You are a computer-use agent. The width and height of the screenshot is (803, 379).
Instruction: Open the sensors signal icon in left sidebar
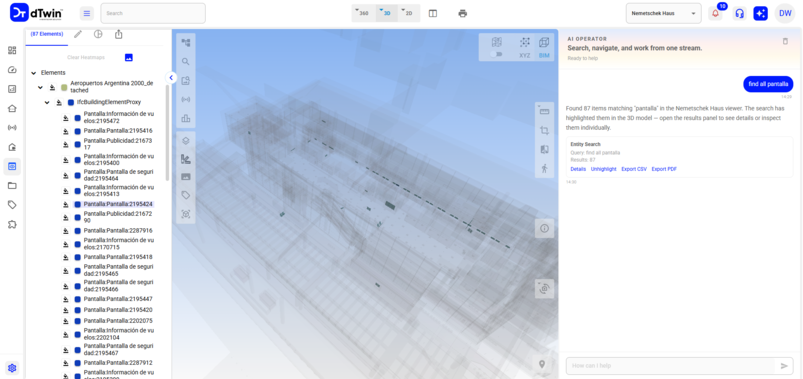click(x=12, y=128)
